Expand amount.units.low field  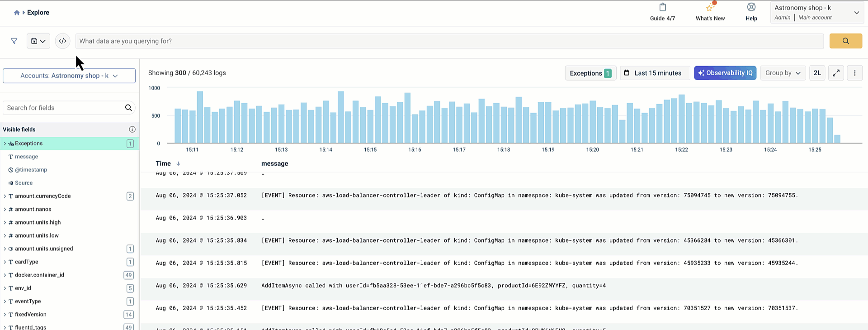coord(5,235)
